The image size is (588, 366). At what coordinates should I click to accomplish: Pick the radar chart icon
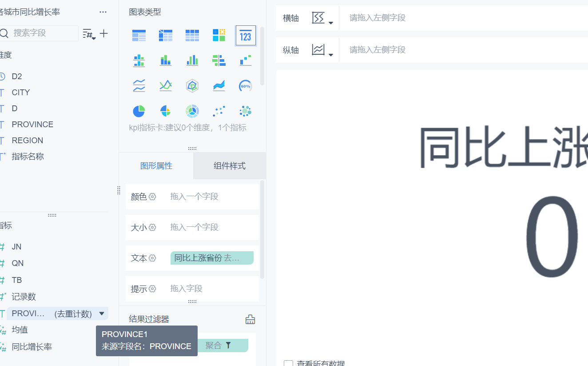tap(192, 85)
